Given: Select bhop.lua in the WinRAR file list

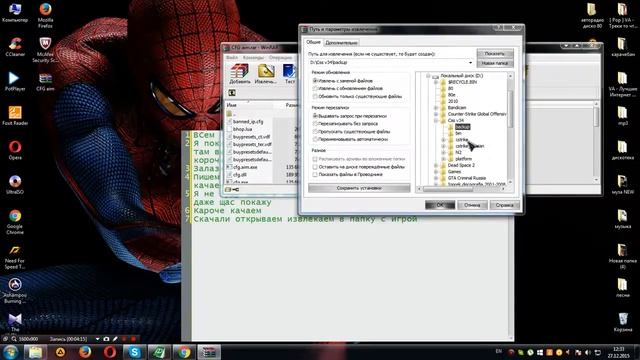Looking at the screenshot, I should (242, 129).
